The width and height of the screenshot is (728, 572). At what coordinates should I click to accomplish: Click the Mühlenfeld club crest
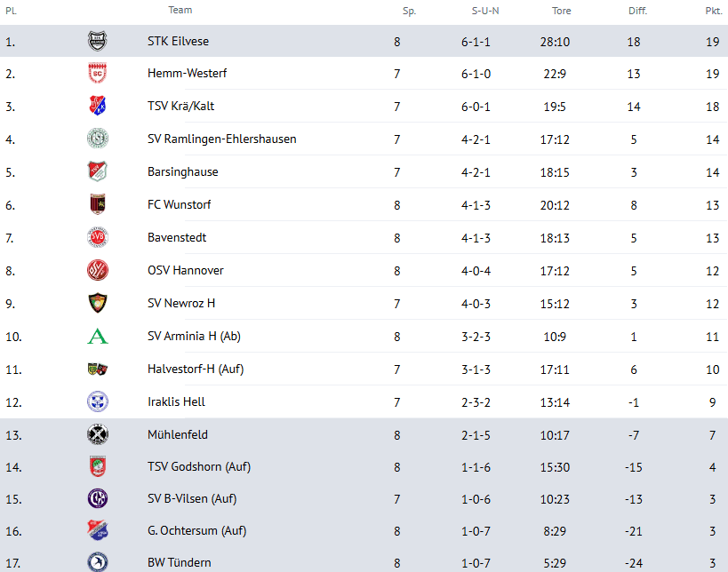(x=97, y=435)
